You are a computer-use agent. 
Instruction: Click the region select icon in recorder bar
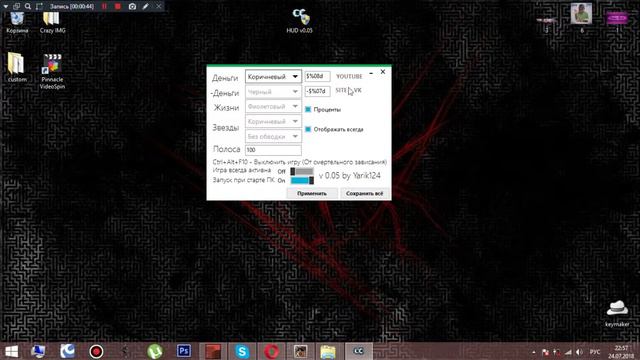(x=39, y=7)
